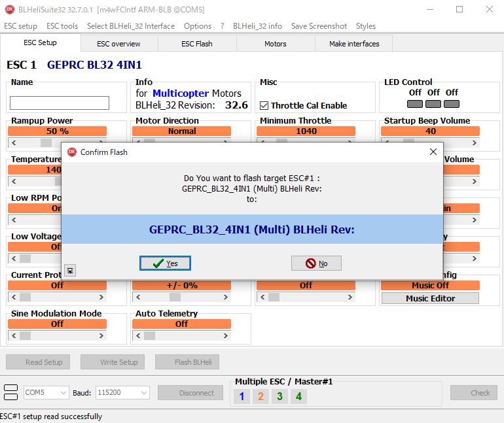Click small pin icon in dialog corner
The image size is (504, 423).
click(x=70, y=271)
